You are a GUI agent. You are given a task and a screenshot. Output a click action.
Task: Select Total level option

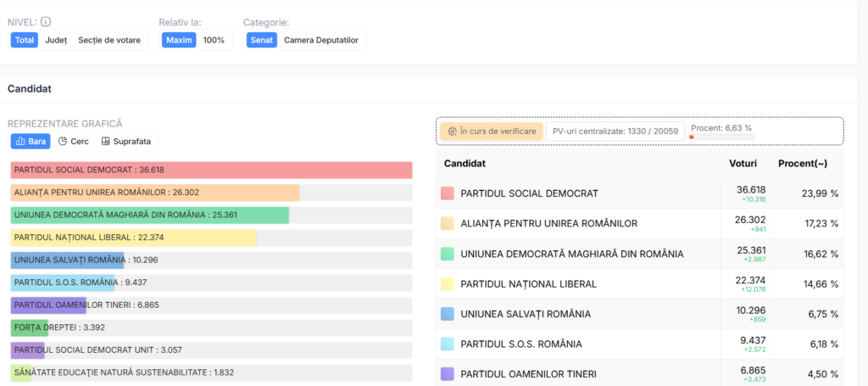pyautogui.click(x=25, y=40)
